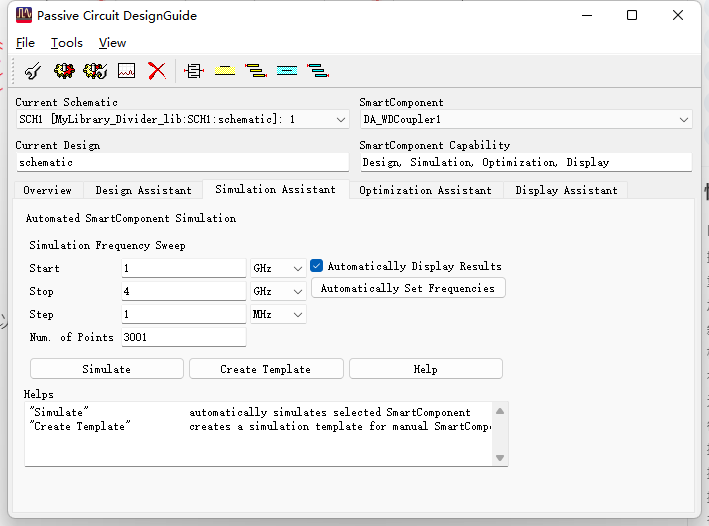Screen dimensions: 709x526
Task: Click the Num. of Points field
Action: pyautogui.click(x=184, y=337)
